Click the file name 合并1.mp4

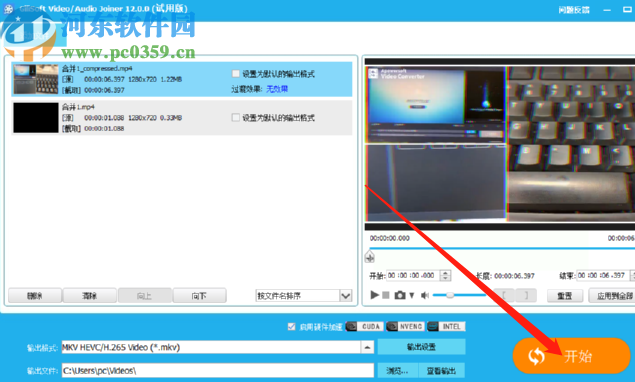pos(78,107)
